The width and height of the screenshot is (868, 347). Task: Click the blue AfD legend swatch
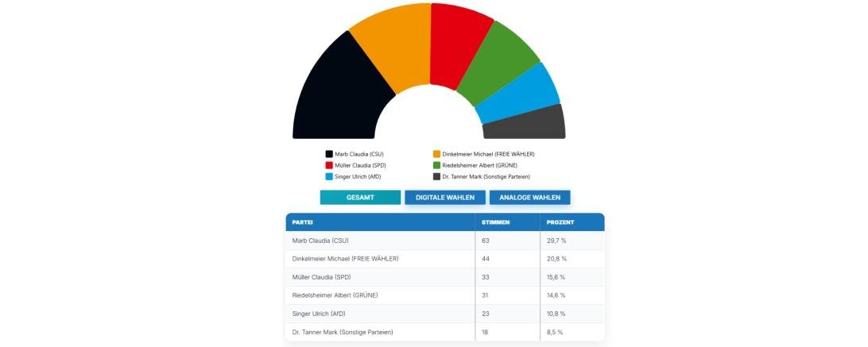click(329, 176)
